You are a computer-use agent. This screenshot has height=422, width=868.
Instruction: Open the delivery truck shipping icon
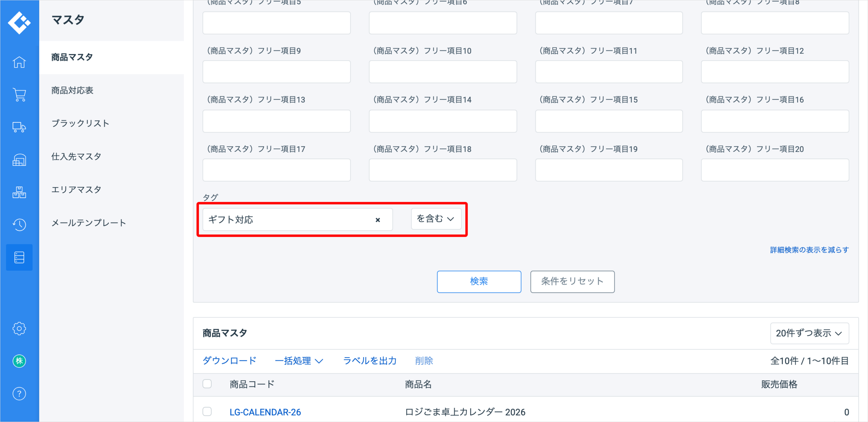pyautogui.click(x=19, y=127)
